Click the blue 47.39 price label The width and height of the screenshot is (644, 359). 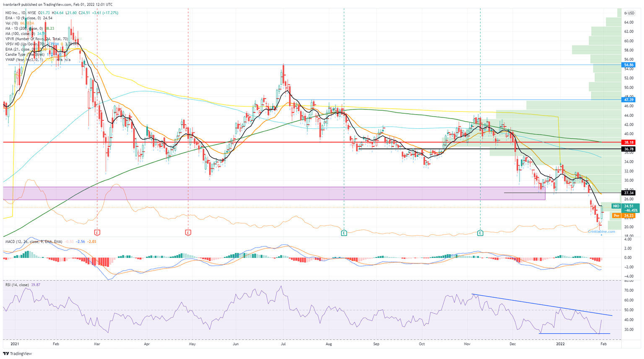click(x=628, y=100)
